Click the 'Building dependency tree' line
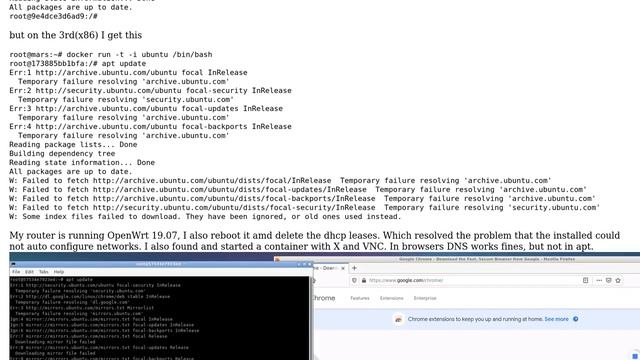640x360 pixels. [62, 153]
